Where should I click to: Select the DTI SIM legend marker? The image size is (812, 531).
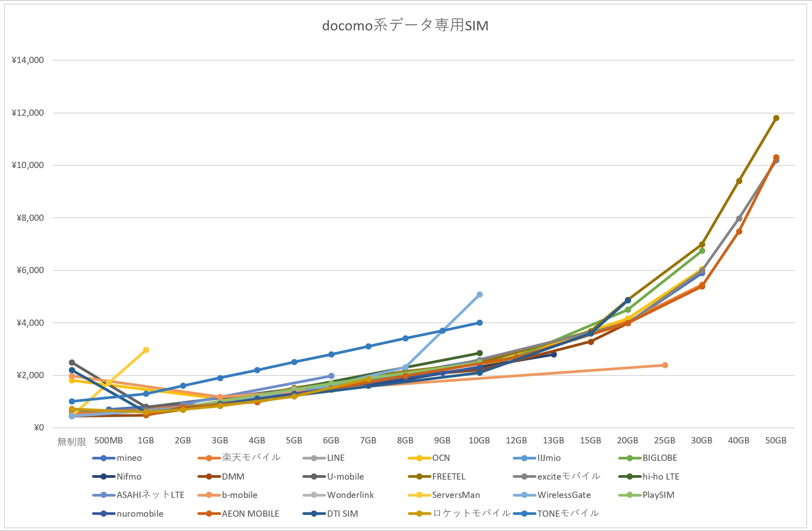tap(314, 514)
